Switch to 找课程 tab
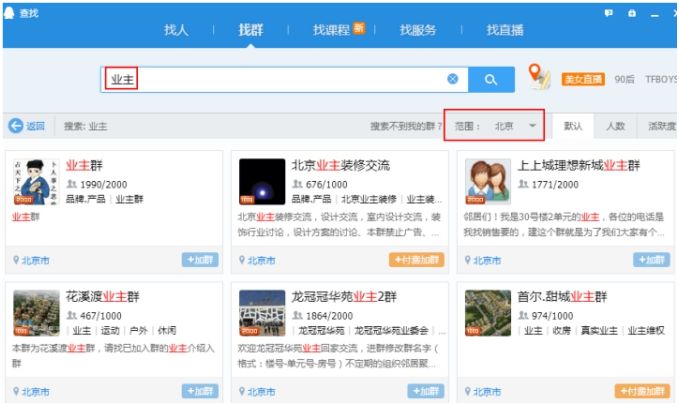Viewport: 679px width, 406px height. (332, 30)
